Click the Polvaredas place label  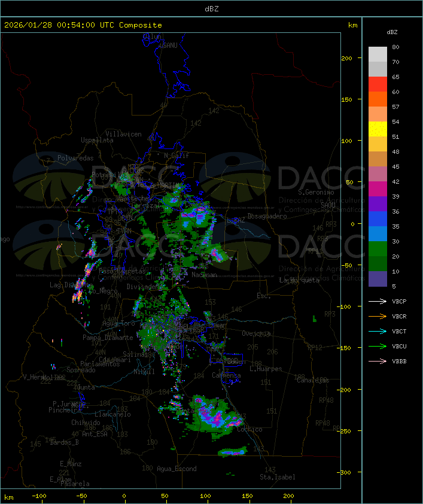75,158
